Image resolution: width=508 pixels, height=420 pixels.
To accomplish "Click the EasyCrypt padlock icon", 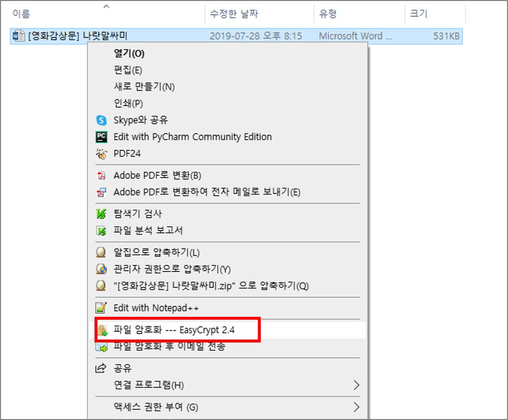I will tap(102, 330).
